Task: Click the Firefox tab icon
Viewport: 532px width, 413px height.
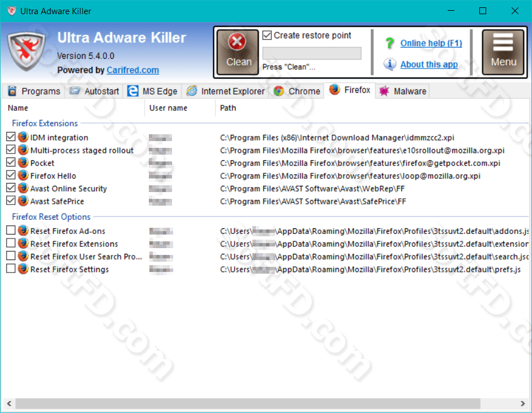Action: click(334, 90)
